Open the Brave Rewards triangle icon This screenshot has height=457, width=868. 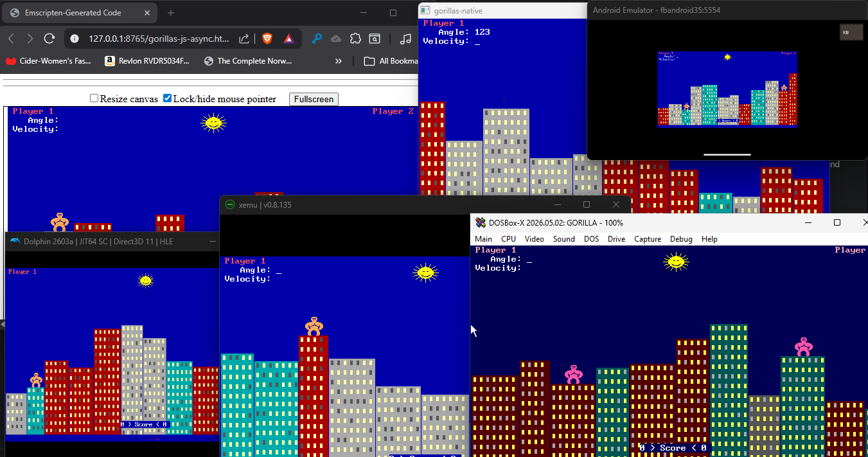(x=289, y=39)
